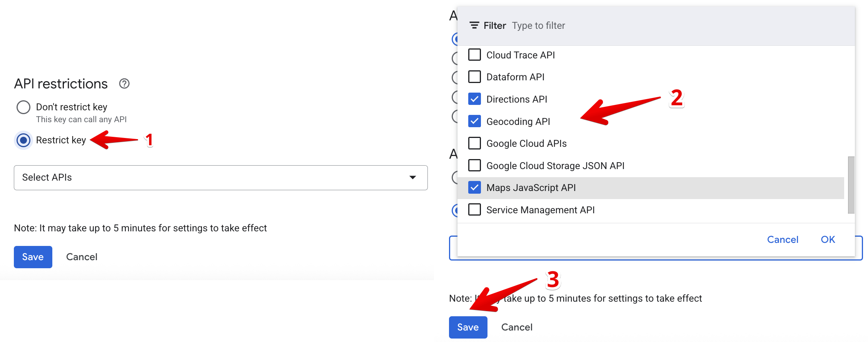Check the Dataform API checkbox
Image resolution: width=868 pixels, height=342 pixels.
474,77
